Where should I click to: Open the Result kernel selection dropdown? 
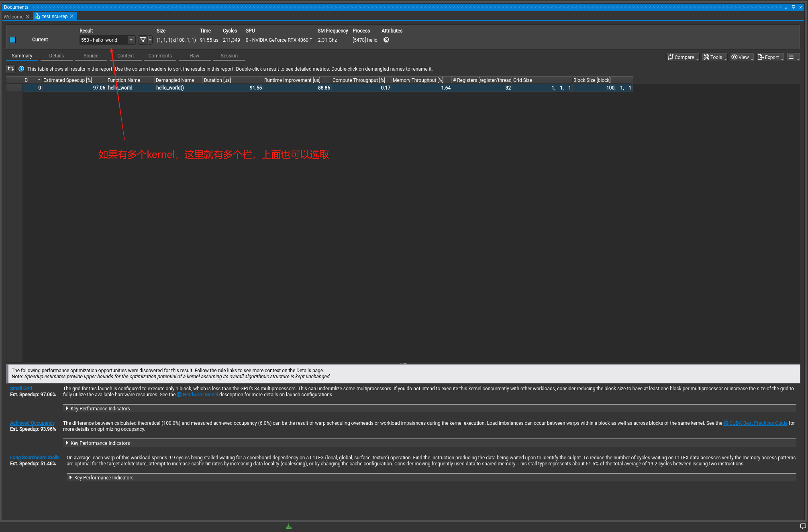coord(131,40)
